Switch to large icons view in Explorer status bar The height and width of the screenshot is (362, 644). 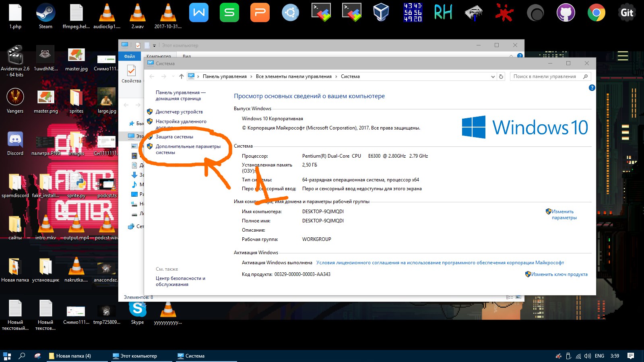point(518,297)
